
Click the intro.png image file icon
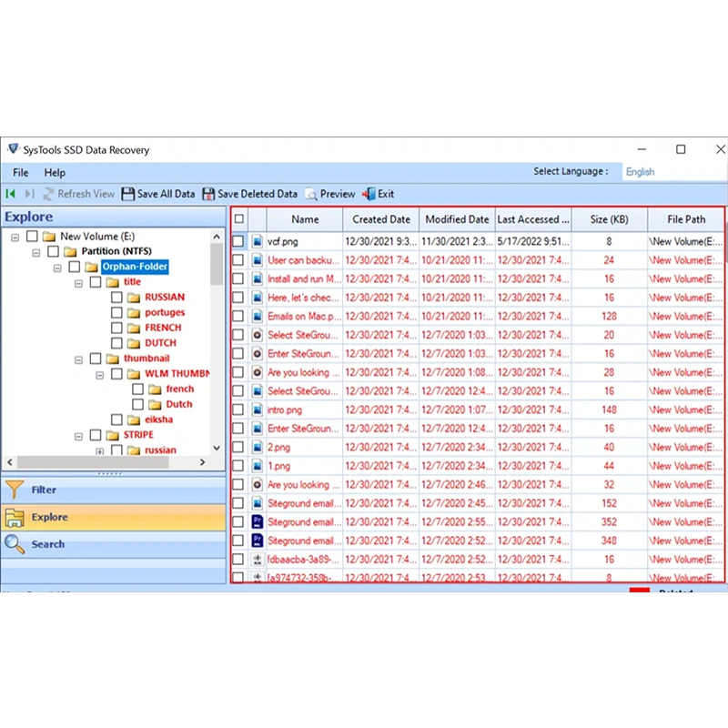258,409
